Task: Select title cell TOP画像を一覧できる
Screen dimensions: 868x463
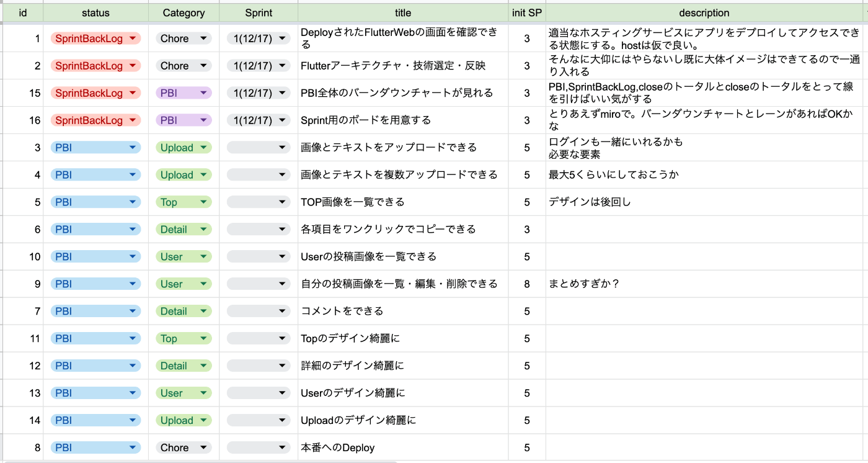Action: click(x=403, y=202)
